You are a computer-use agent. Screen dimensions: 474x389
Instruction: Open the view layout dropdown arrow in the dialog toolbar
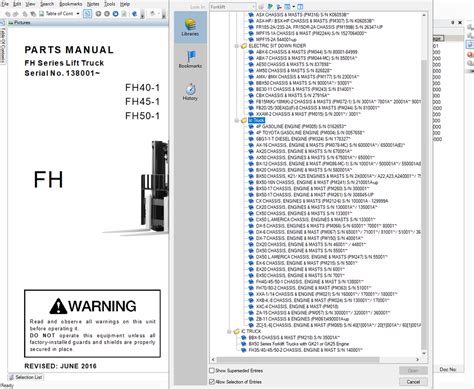point(294,7)
